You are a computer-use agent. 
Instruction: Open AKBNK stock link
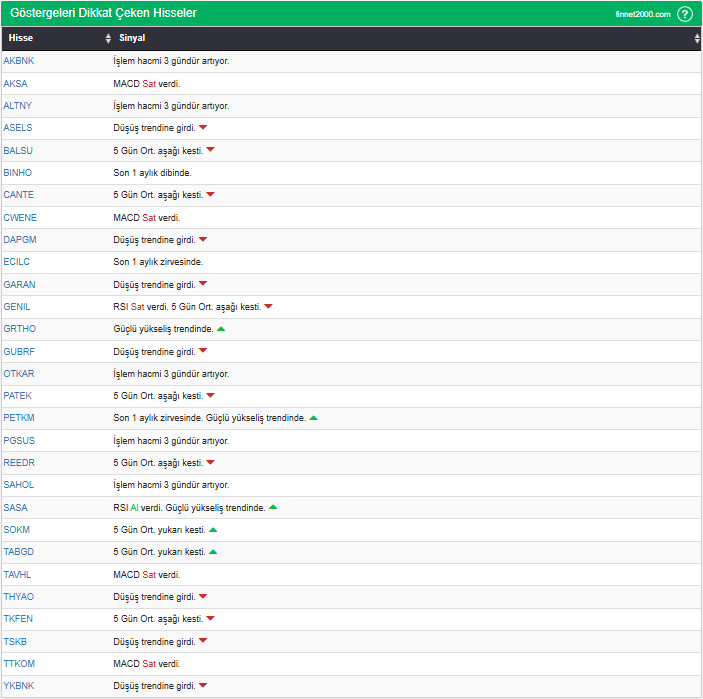18,61
